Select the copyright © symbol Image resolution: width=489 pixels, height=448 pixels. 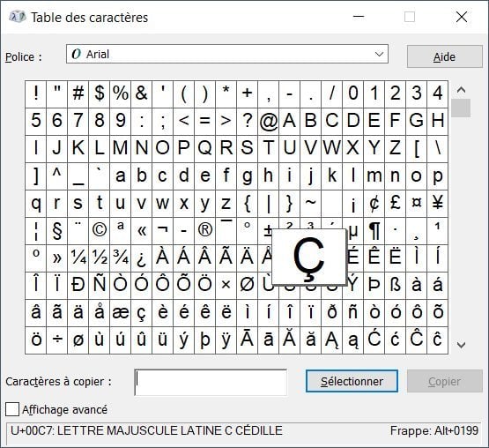[100, 231]
